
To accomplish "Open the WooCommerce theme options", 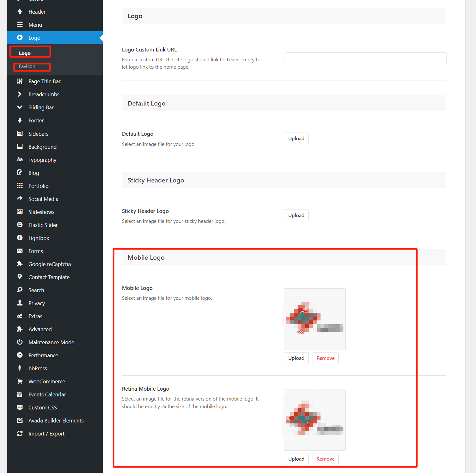I will [x=47, y=381].
